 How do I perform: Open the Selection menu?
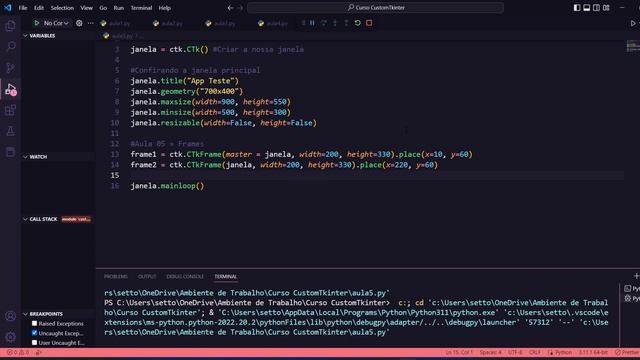(x=62, y=8)
